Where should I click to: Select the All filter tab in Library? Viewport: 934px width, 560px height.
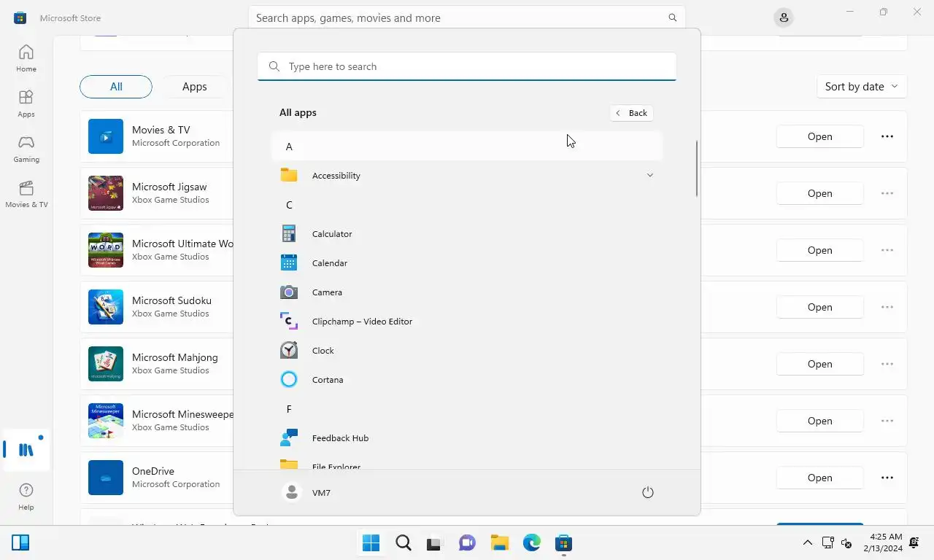tap(116, 86)
